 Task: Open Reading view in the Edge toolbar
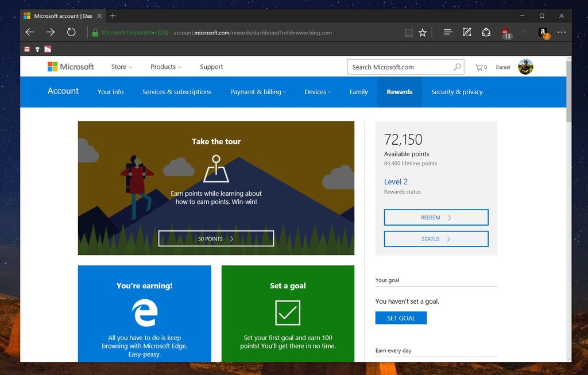(x=408, y=33)
